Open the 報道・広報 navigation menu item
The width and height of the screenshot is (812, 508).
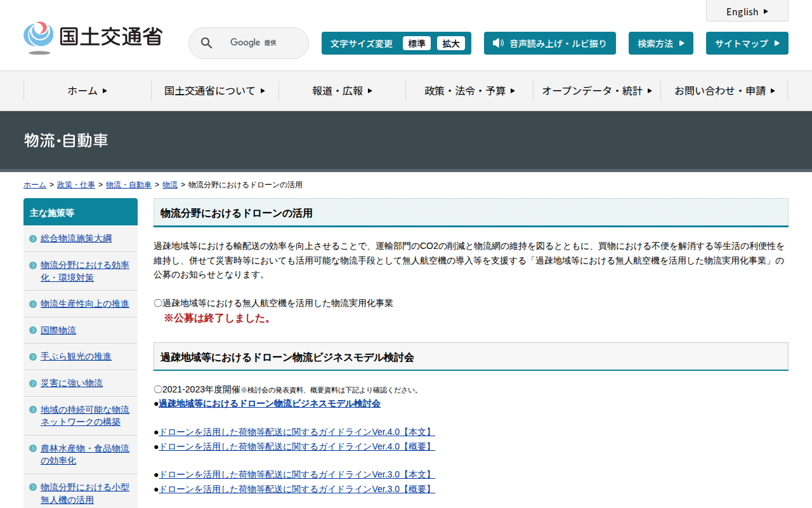pos(342,91)
